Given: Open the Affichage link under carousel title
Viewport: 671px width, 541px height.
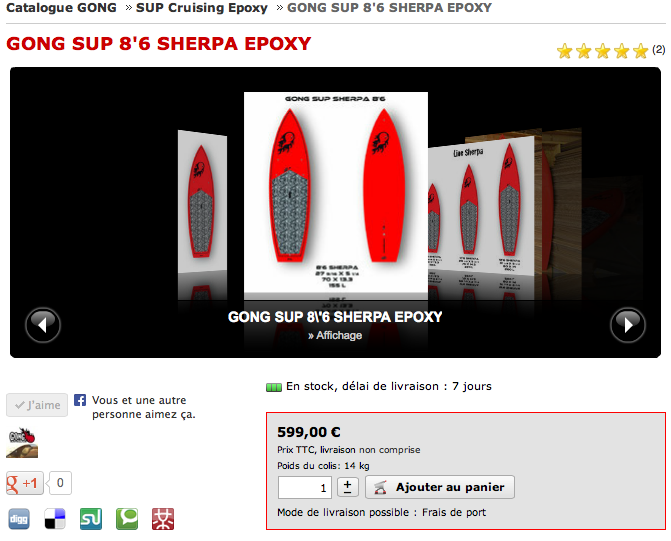Looking at the screenshot, I should pyautogui.click(x=335, y=336).
